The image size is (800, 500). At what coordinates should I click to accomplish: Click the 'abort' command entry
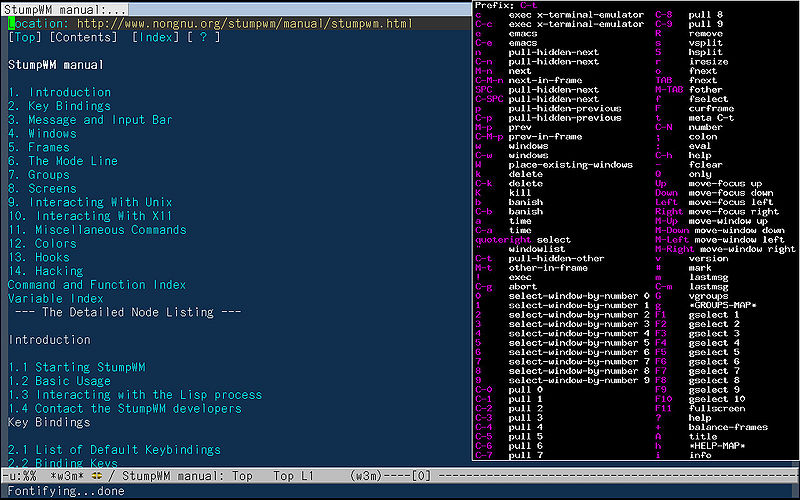tap(522, 287)
